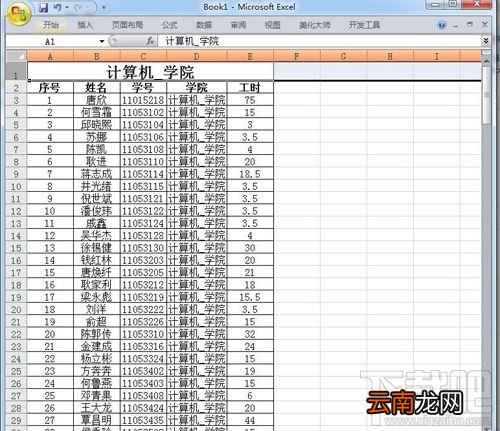The height and width of the screenshot is (431, 500).
Task: Restore the workbook window button in ribbon
Action: click(x=470, y=25)
